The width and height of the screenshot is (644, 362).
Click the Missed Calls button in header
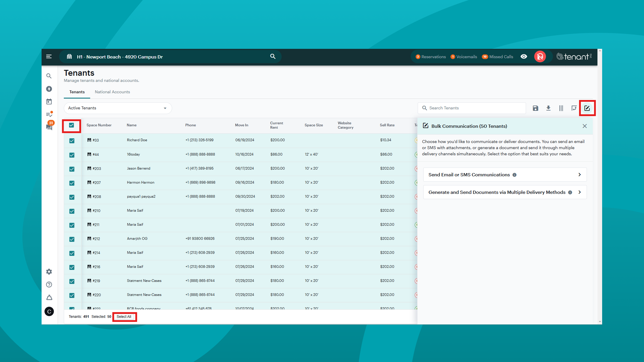(x=499, y=56)
